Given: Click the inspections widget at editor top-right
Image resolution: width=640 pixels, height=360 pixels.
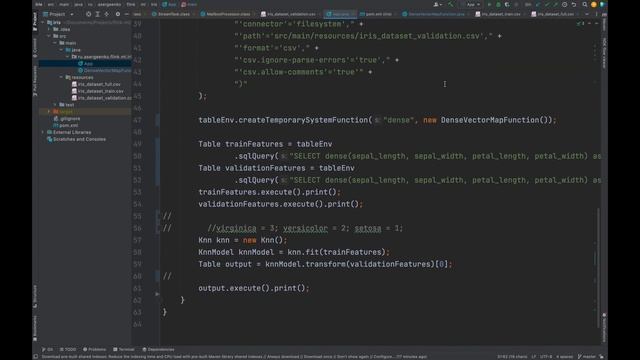Looking at the screenshot, I should click(x=581, y=24).
